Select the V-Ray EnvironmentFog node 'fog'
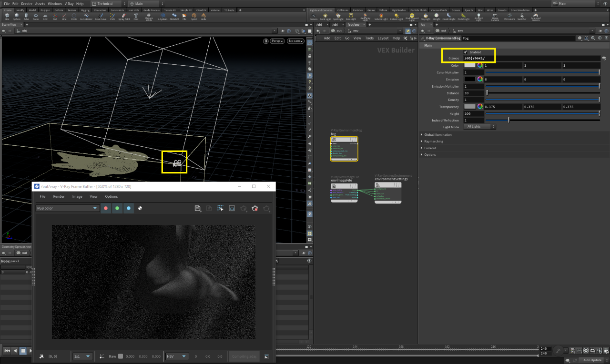The width and height of the screenshot is (610, 364). (x=344, y=149)
